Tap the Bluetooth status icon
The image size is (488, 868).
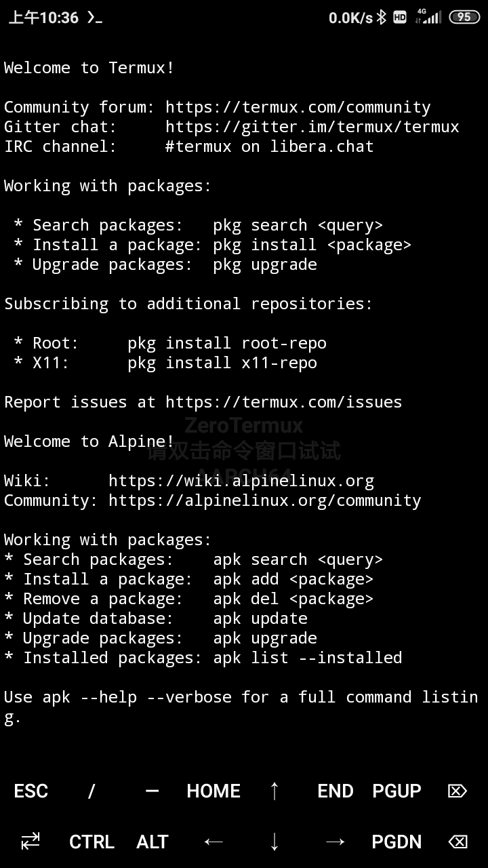[x=382, y=18]
